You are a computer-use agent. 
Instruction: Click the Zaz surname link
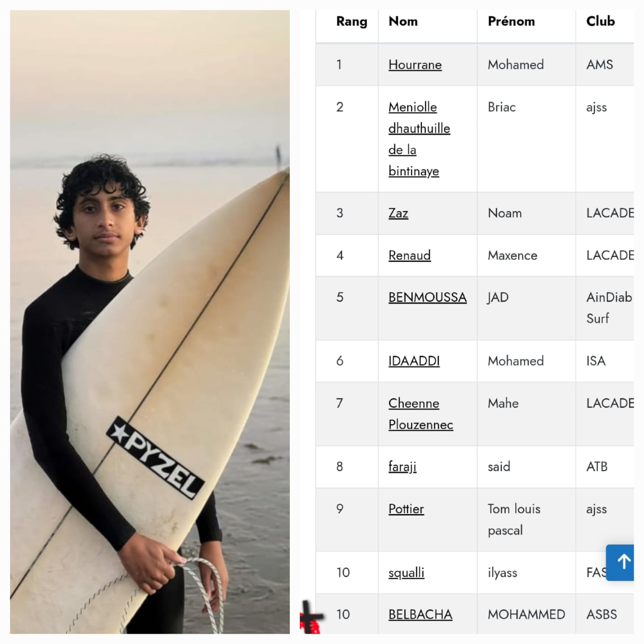[x=398, y=213]
